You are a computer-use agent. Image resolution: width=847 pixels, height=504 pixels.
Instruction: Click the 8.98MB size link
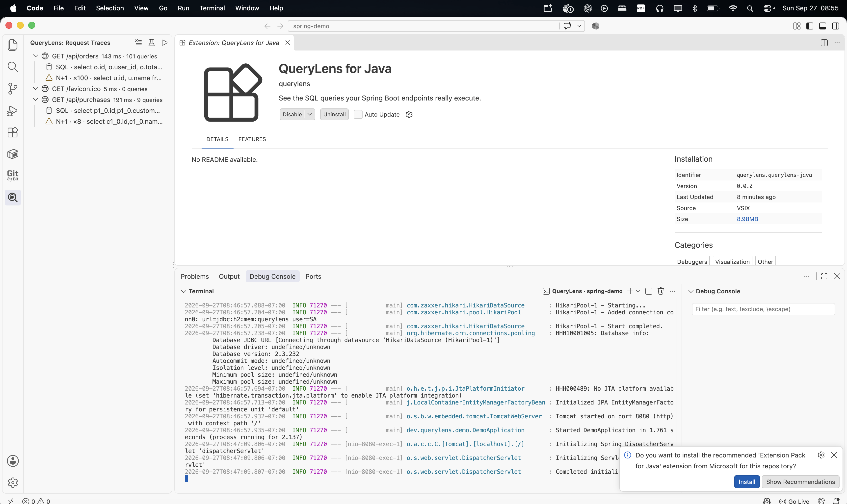click(x=747, y=219)
